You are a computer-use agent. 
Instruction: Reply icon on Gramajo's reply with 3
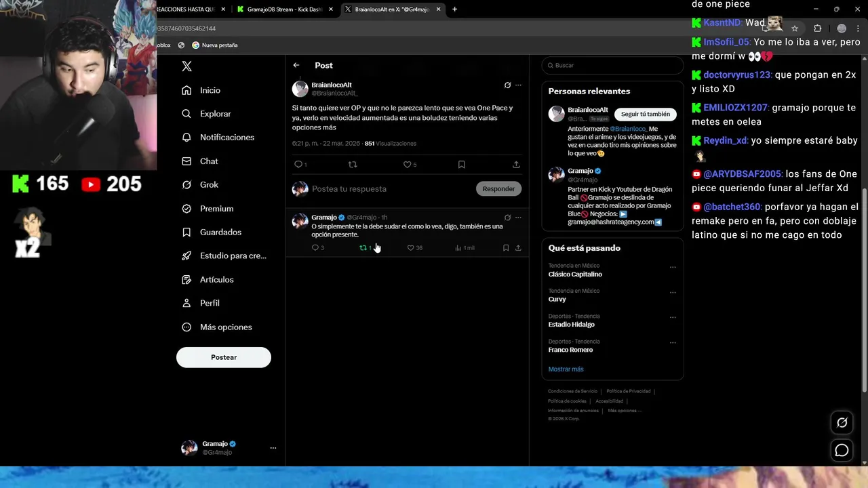click(315, 248)
